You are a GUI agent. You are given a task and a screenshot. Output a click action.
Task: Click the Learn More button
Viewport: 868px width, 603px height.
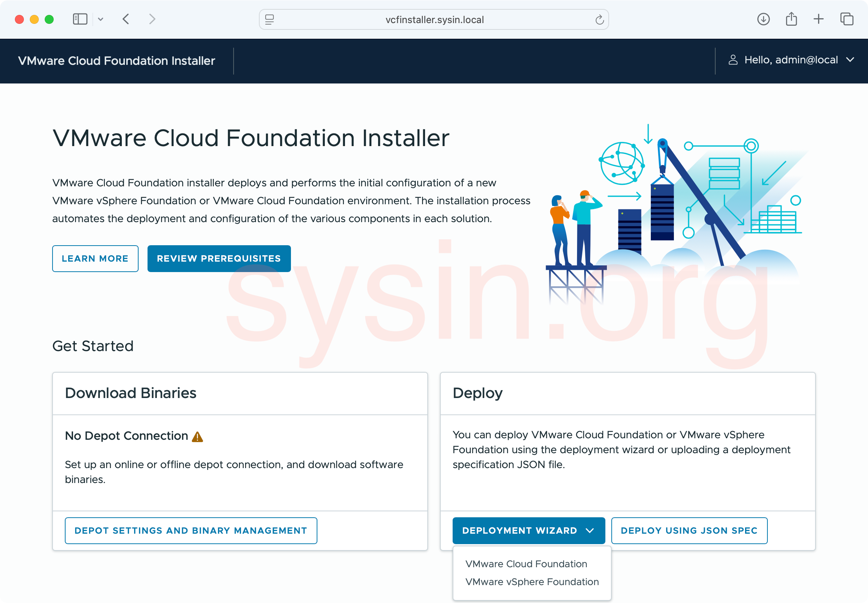coord(95,258)
